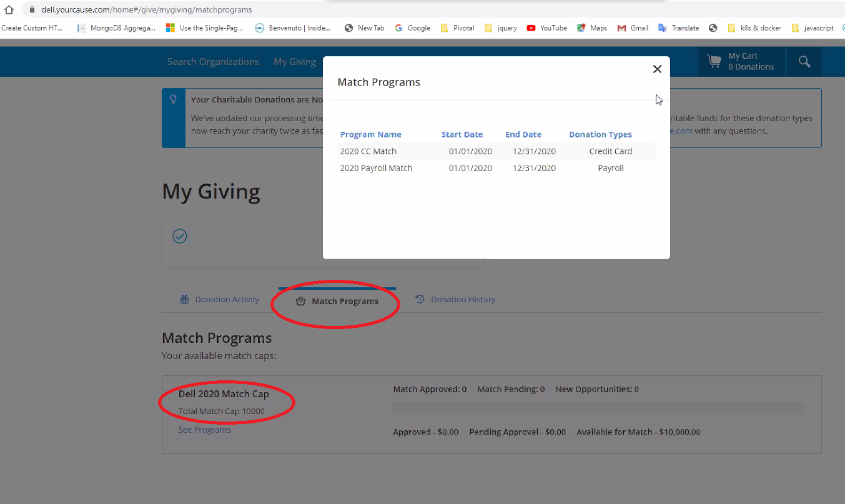The height and width of the screenshot is (504, 845).
Task: Click the match cap progress bar
Action: (x=598, y=408)
